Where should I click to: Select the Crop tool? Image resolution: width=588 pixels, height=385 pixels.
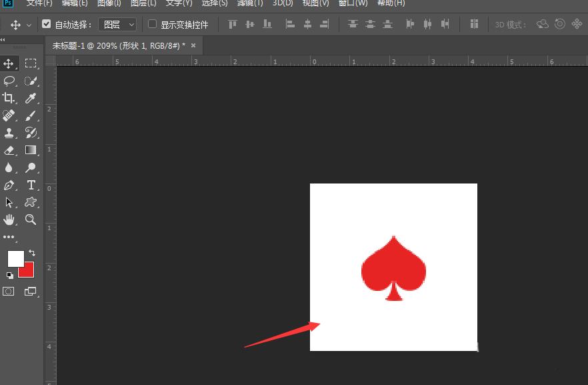tap(9, 98)
